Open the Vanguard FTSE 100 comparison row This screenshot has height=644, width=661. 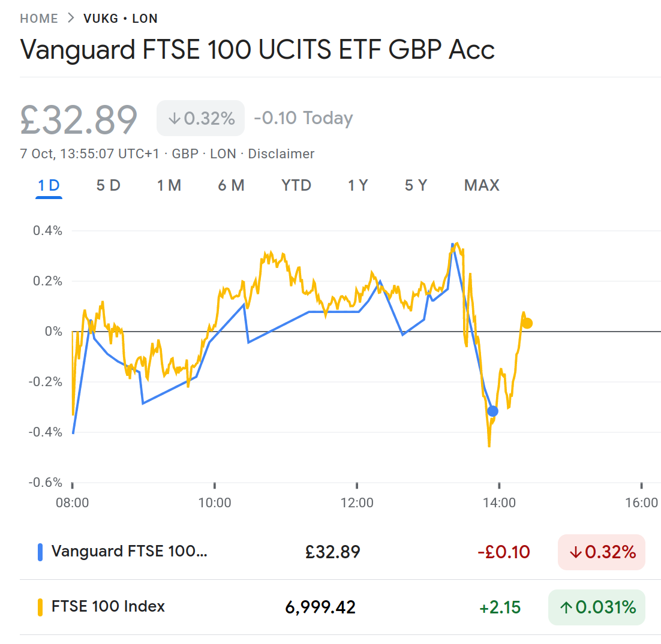[x=130, y=552]
